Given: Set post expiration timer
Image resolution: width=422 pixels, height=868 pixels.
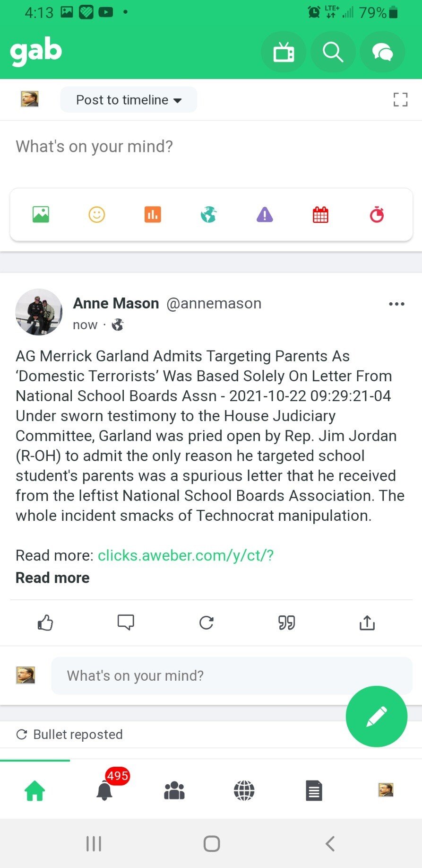Looking at the screenshot, I should click(x=377, y=215).
